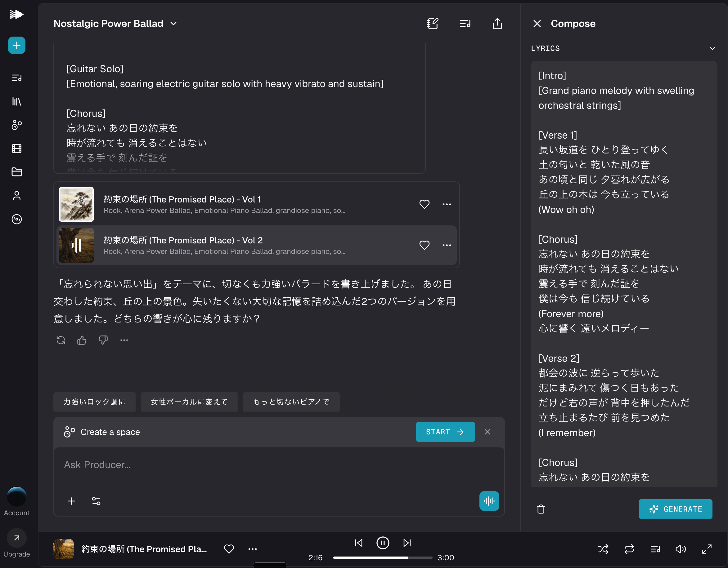
Task: Delete lyrics with the trash icon
Action: pyautogui.click(x=541, y=509)
